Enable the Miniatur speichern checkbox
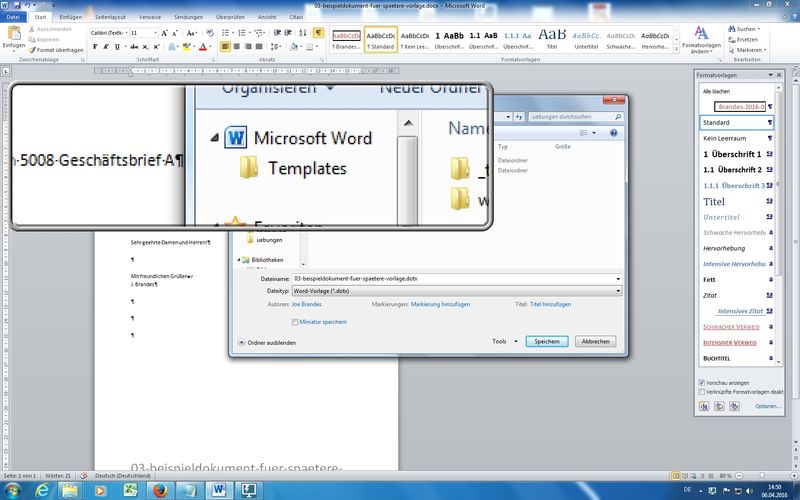Image resolution: width=800 pixels, height=500 pixels. [295, 322]
